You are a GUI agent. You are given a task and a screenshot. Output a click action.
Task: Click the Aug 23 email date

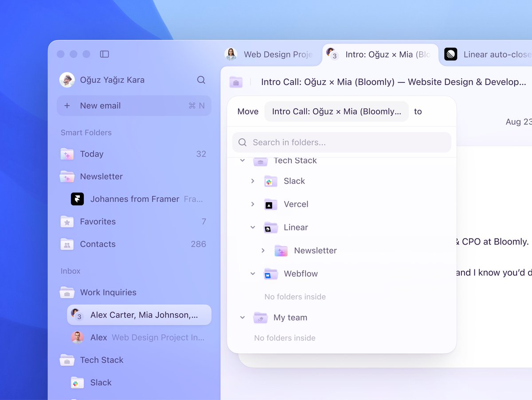point(519,122)
